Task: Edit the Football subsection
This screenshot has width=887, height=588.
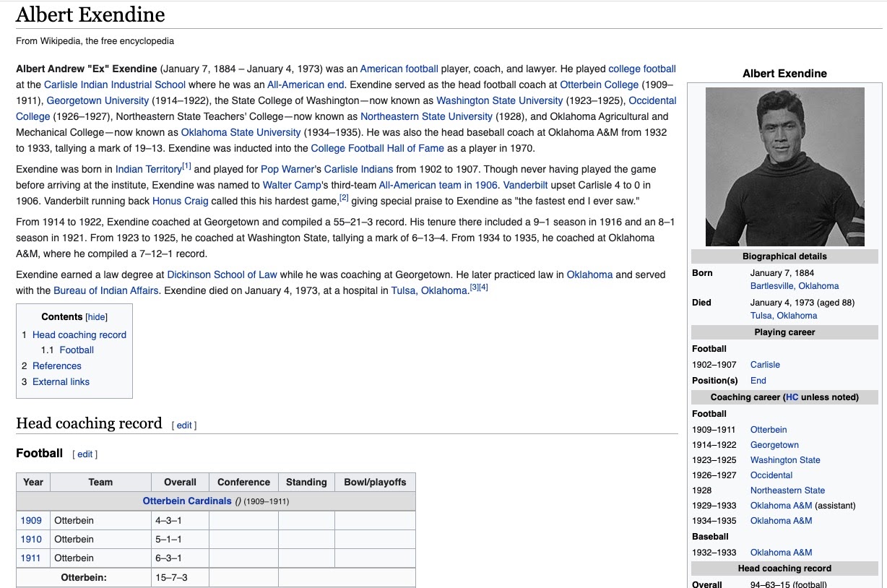Action: coord(85,454)
